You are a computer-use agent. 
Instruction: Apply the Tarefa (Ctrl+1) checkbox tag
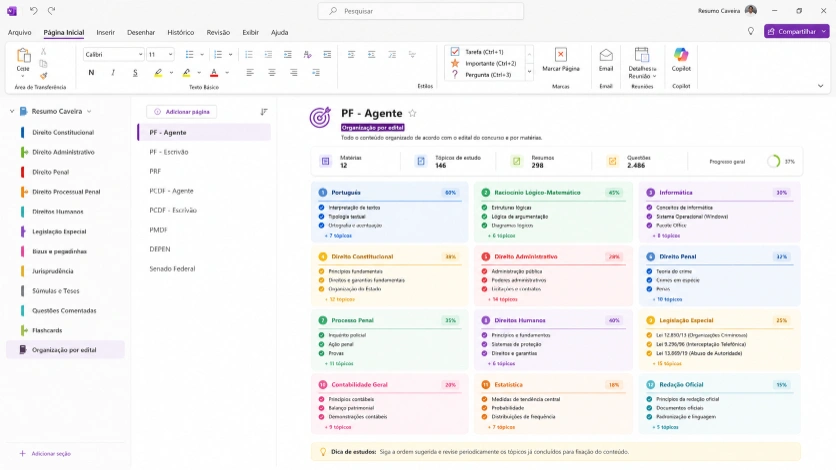pyautogui.click(x=455, y=52)
